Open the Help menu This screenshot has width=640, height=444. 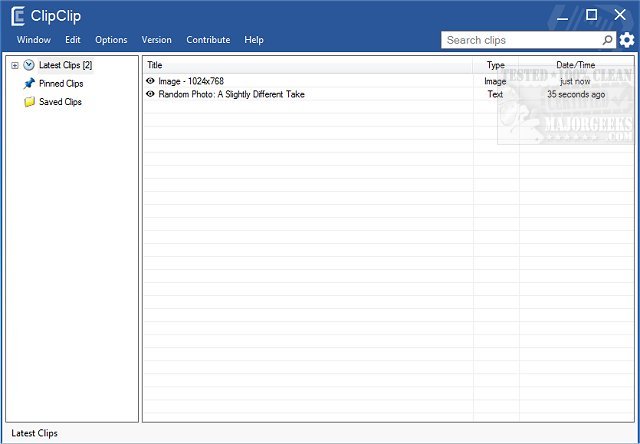[x=254, y=40]
